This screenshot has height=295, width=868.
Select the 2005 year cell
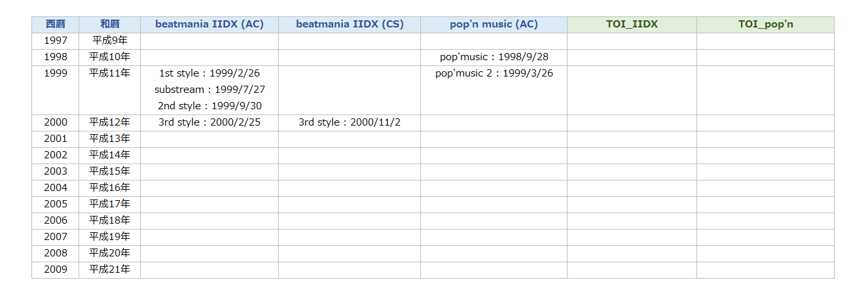[x=56, y=205]
